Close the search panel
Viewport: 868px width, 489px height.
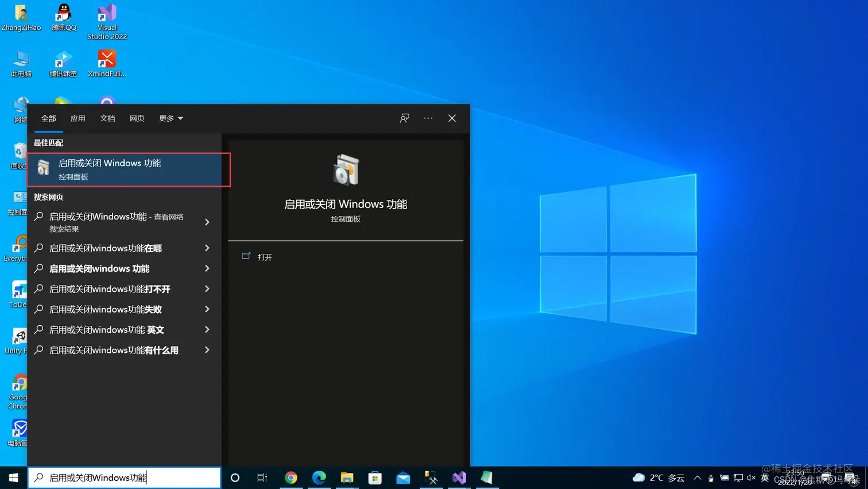point(452,118)
